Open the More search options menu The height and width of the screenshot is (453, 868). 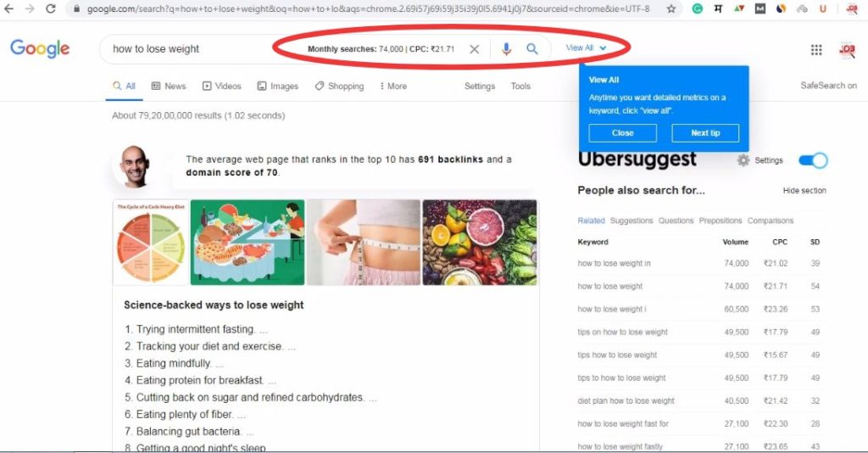coord(393,87)
